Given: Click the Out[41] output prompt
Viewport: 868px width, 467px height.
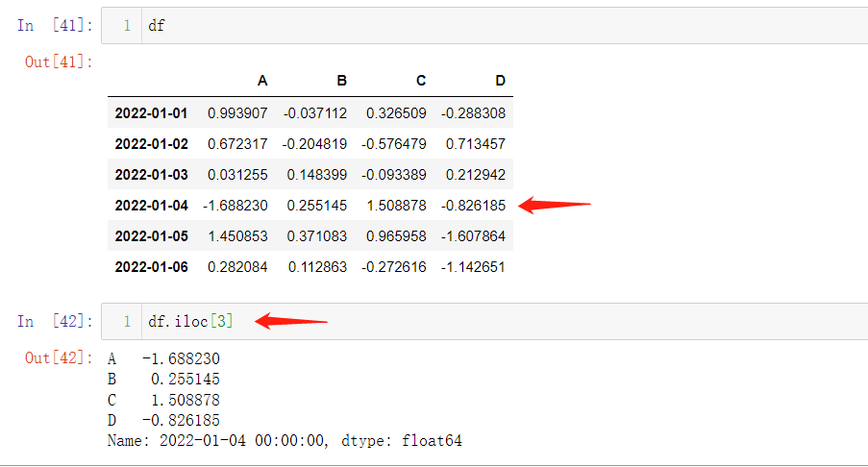Looking at the screenshot, I should tap(59, 61).
